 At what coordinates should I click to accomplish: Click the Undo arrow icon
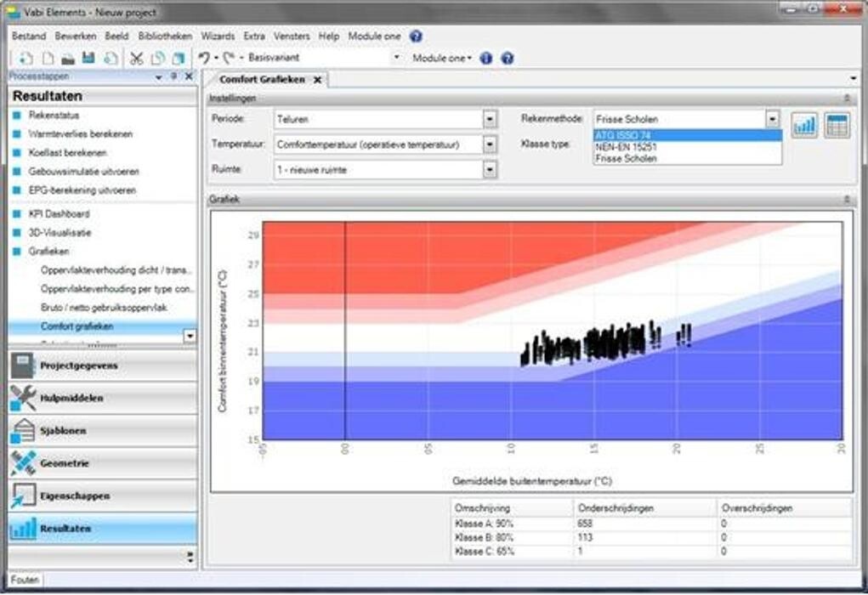click(203, 58)
